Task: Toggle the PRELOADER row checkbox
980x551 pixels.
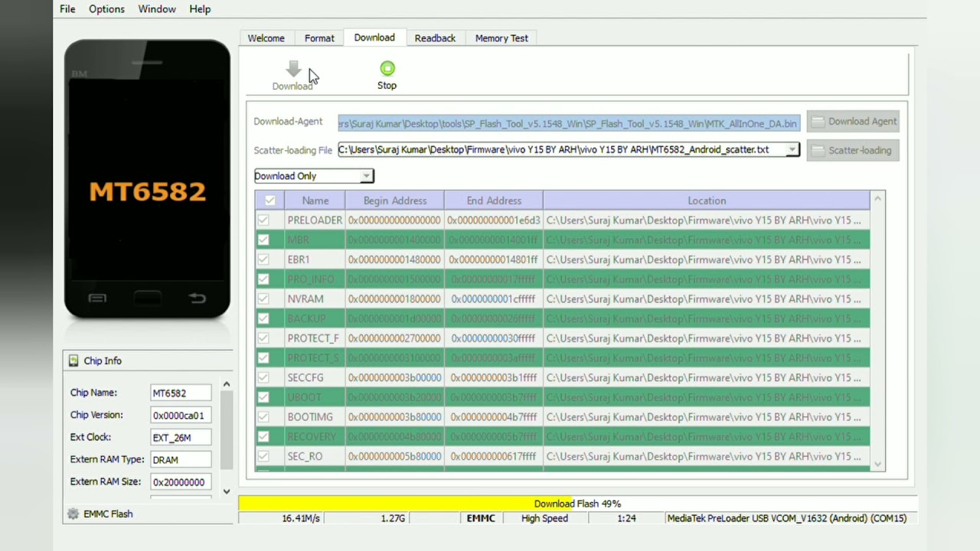Action: 263,220
